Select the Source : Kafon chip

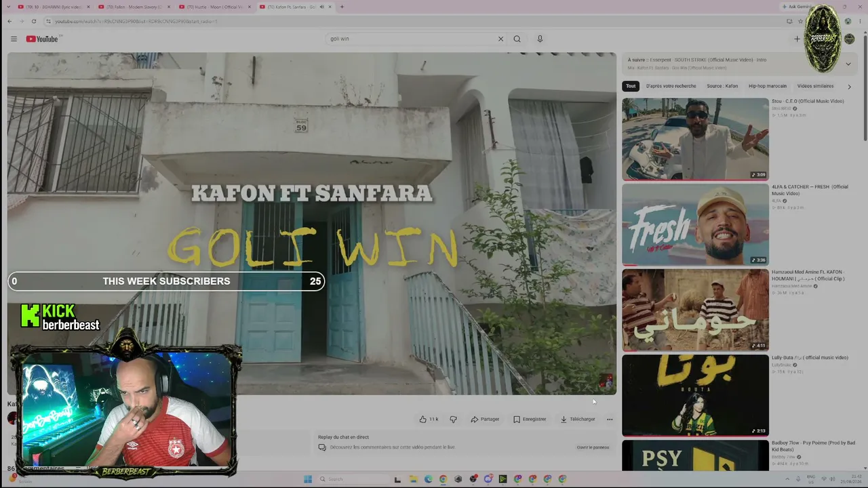click(722, 86)
